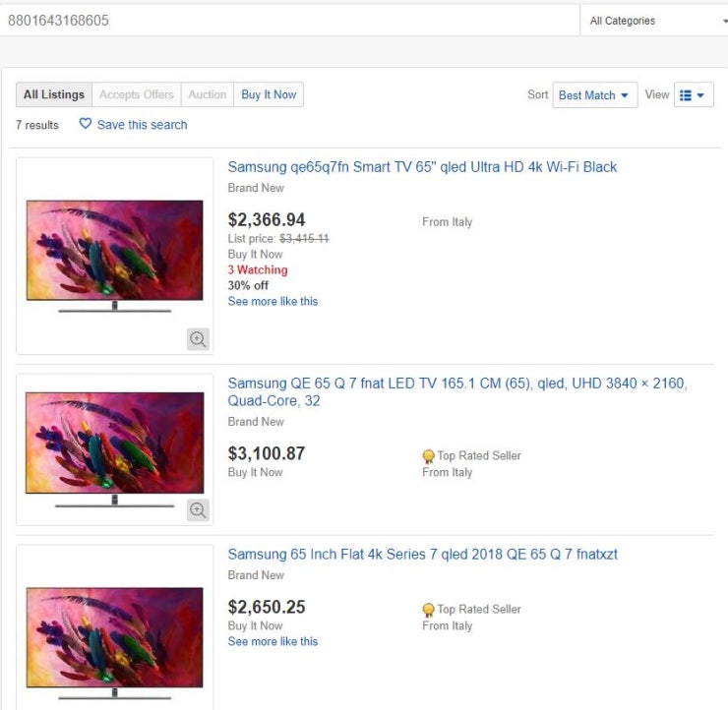Click the list view icon
728x710 pixels.
(x=686, y=95)
